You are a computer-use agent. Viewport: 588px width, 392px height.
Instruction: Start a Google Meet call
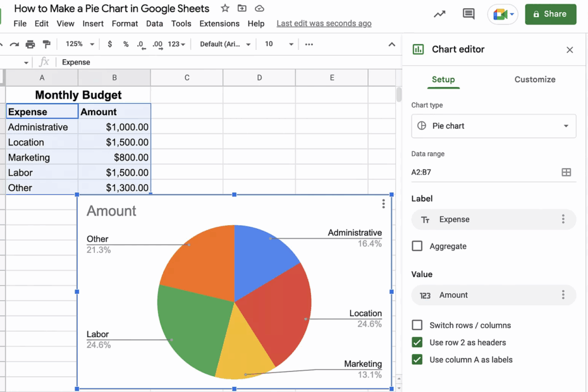tap(500, 15)
